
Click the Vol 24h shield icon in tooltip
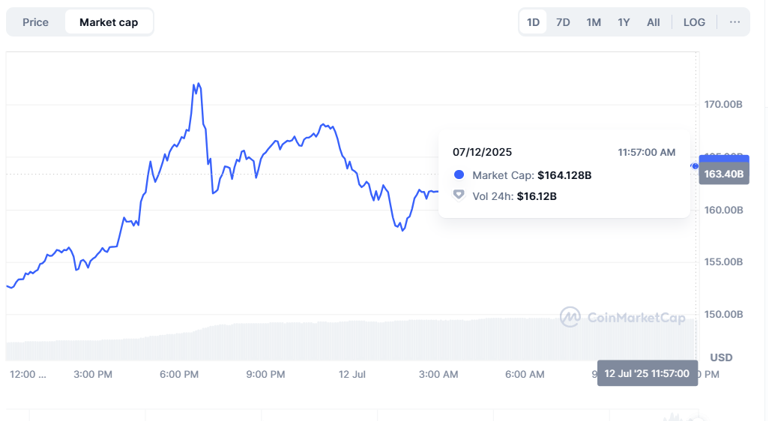[x=459, y=195]
